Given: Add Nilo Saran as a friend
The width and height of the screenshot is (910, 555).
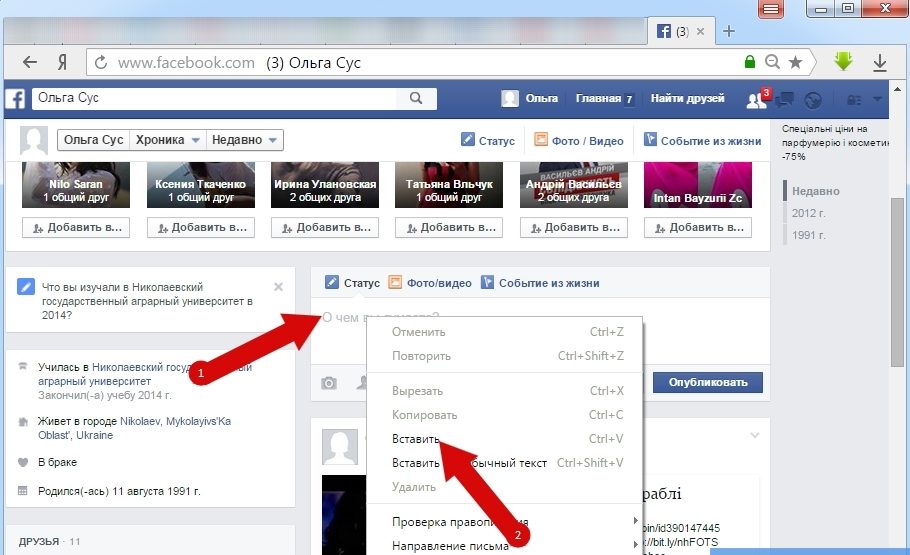Looking at the screenshot, I should tap(76, 228).
